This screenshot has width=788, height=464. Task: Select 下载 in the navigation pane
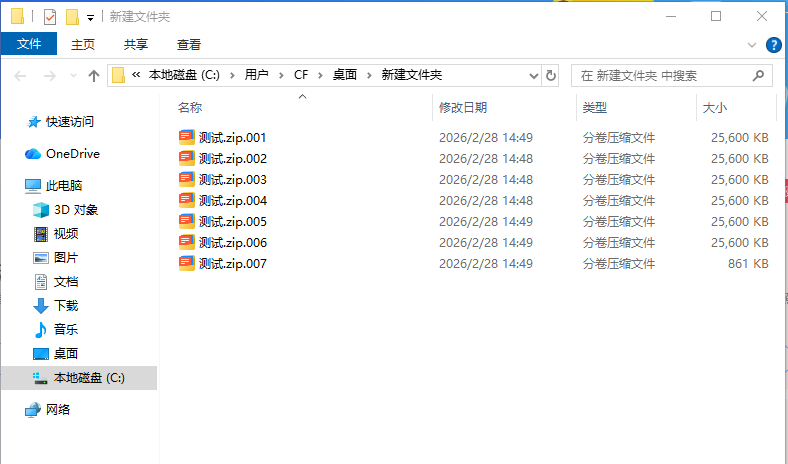(66, 306)
